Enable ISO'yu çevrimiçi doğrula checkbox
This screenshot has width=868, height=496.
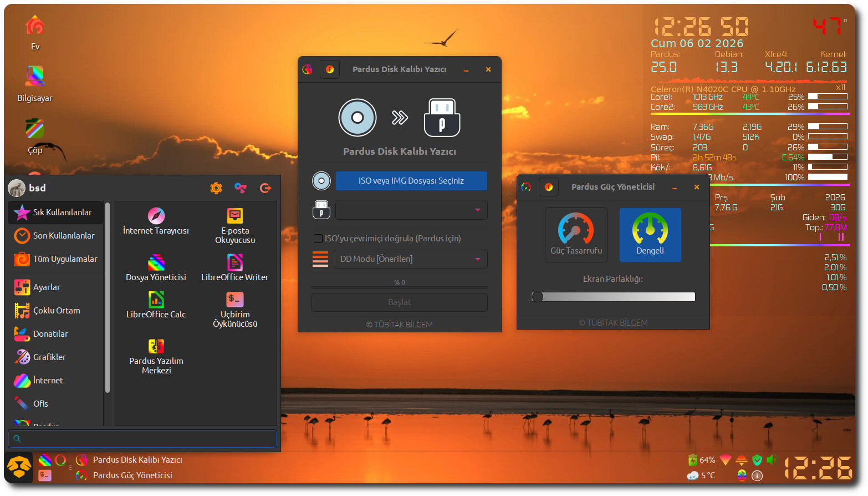(318, 239)
